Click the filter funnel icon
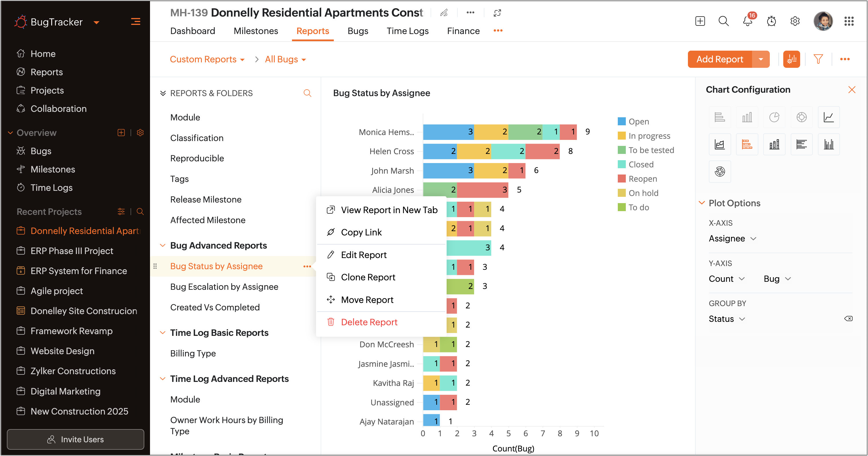The width and height of the screenshot is (868, 456). (818, 59)
